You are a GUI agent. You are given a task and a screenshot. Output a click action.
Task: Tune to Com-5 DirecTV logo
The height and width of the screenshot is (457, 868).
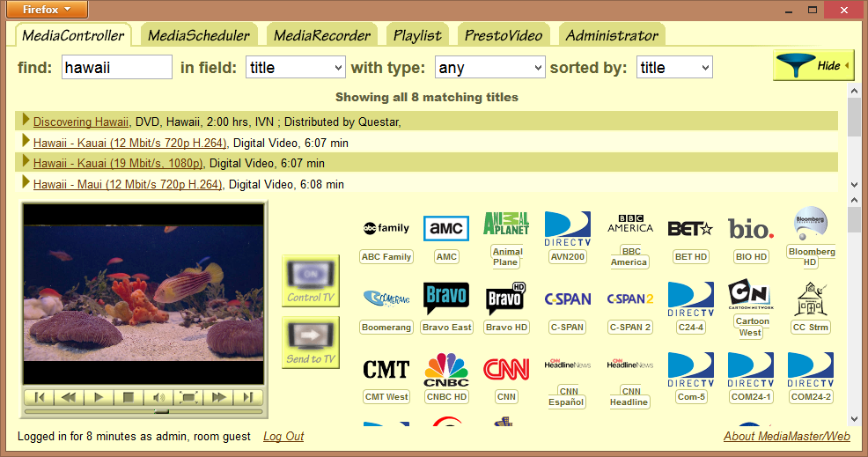[690, 370]
